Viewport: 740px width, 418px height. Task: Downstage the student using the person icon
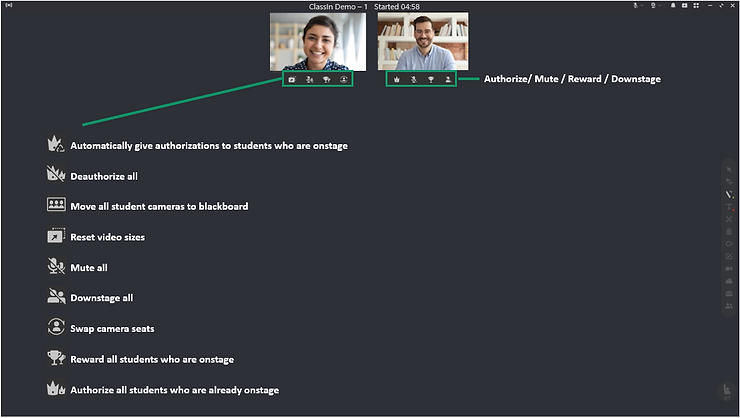[448, 78]
